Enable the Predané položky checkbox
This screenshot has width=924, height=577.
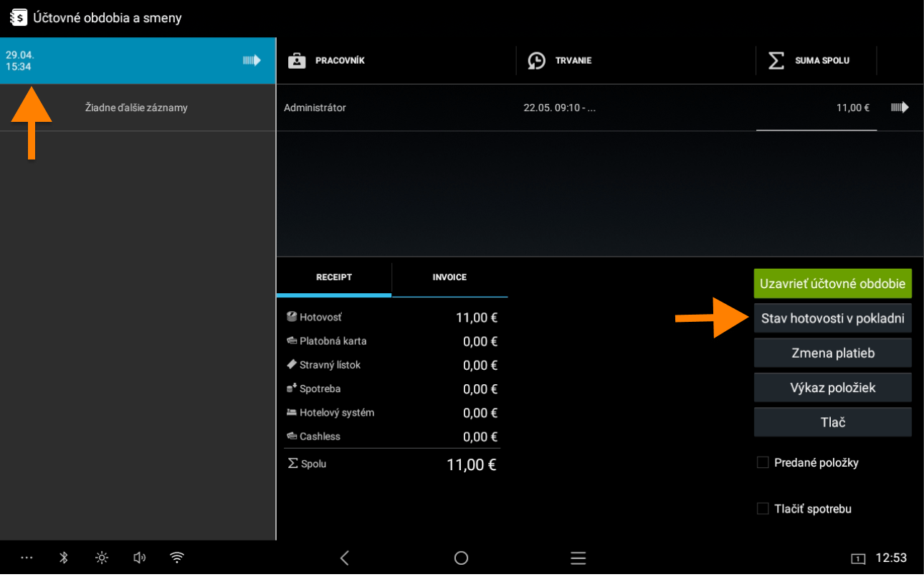pyautogui.click(x=763, y=463)
